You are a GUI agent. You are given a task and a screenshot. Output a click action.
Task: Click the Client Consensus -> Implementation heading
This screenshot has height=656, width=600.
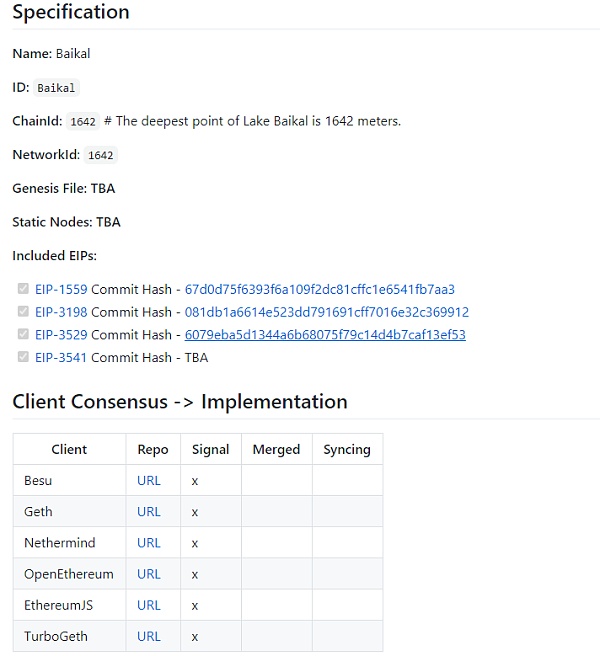(180, 402)
